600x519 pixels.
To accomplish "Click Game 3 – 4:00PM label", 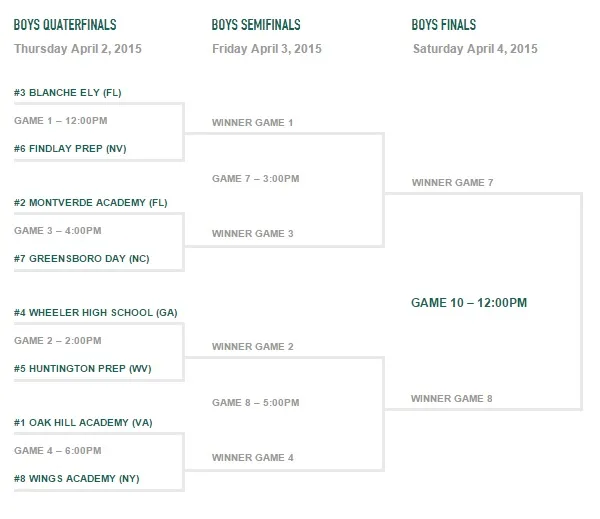I will pyautogui.click(x=58, y=230).
